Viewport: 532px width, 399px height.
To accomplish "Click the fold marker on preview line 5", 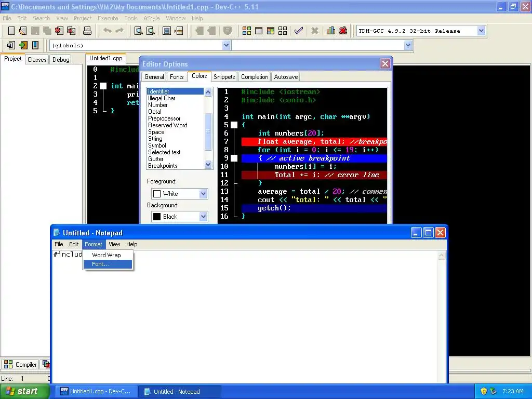I will click(x=234, y=125).
